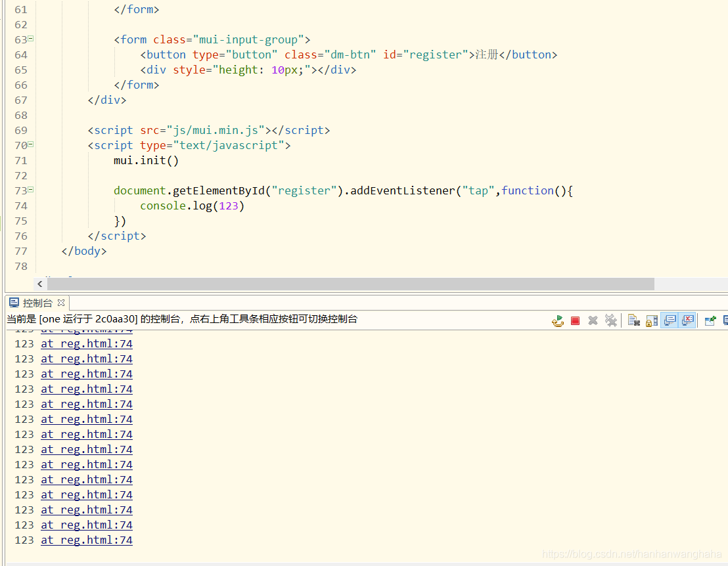Toggle show console on error output

(x=688, y=320)
